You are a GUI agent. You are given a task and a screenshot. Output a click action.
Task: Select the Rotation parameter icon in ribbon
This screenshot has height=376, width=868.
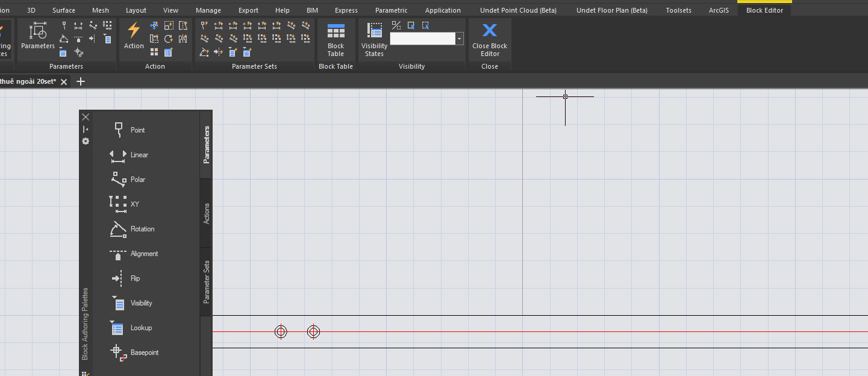coord(64,39)
